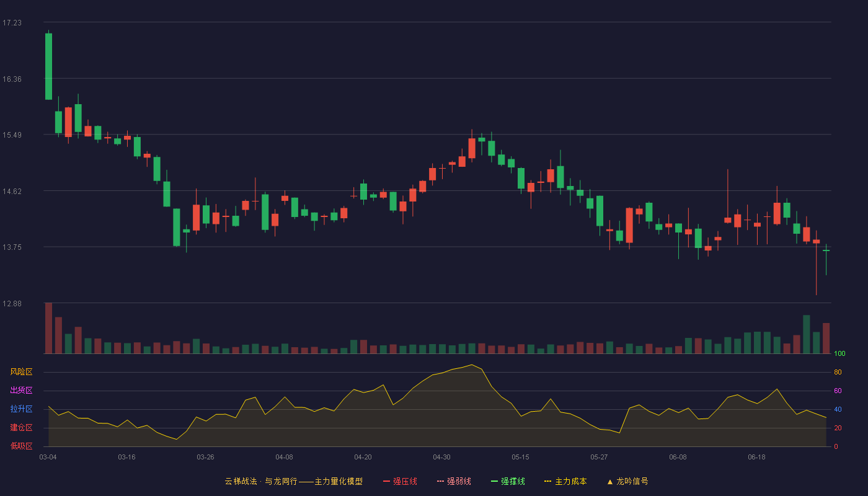Click the 05-27 date label

point(599,457)
